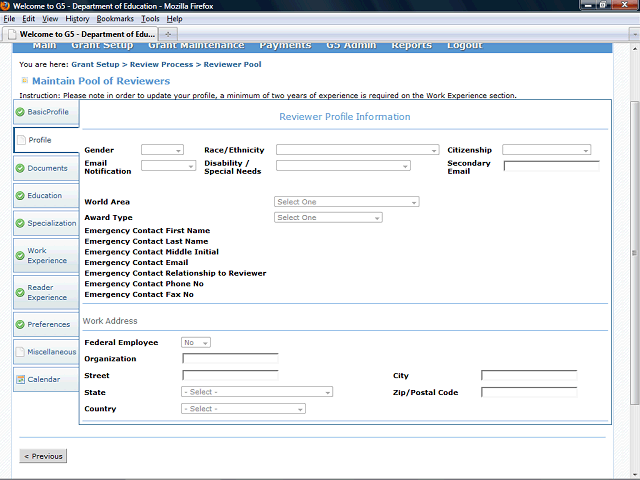Open the World Area Select One dropdown
The height and width of the screenshot is (480, 640).
coord(346,202)
